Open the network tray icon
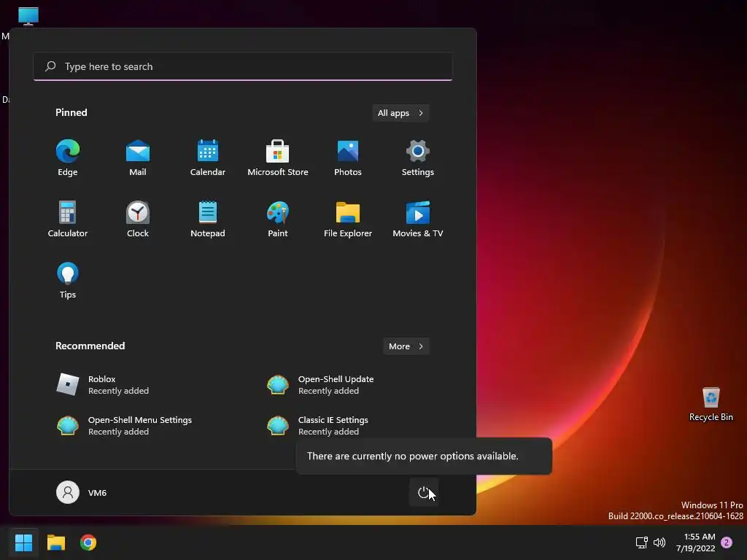Viewport: 747px width, 560px height. pos(641,542)
